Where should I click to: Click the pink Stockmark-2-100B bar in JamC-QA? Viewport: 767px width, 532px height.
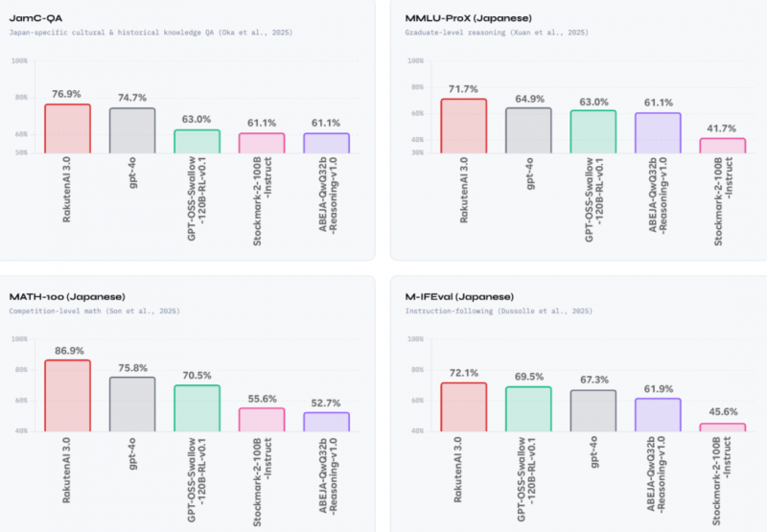(262, 143)
